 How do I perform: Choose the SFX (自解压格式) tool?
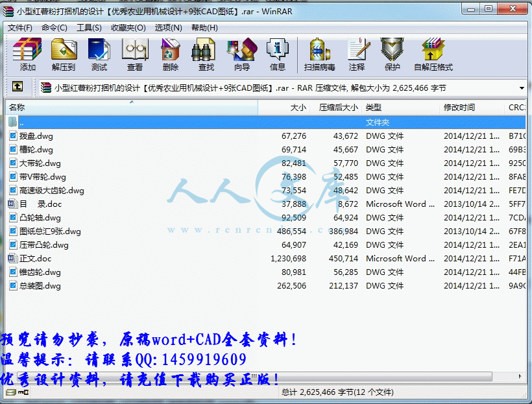433,49
